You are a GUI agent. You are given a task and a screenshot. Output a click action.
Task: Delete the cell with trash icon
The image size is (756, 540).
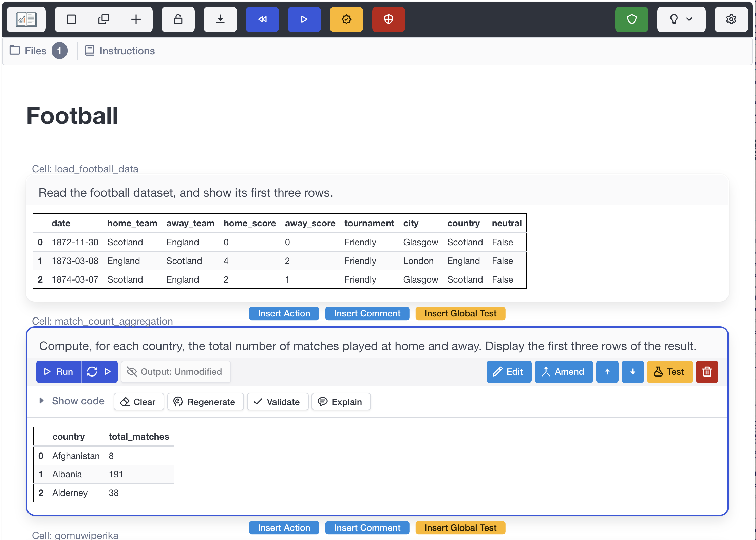pyautogui.click(x=707, y=372)
